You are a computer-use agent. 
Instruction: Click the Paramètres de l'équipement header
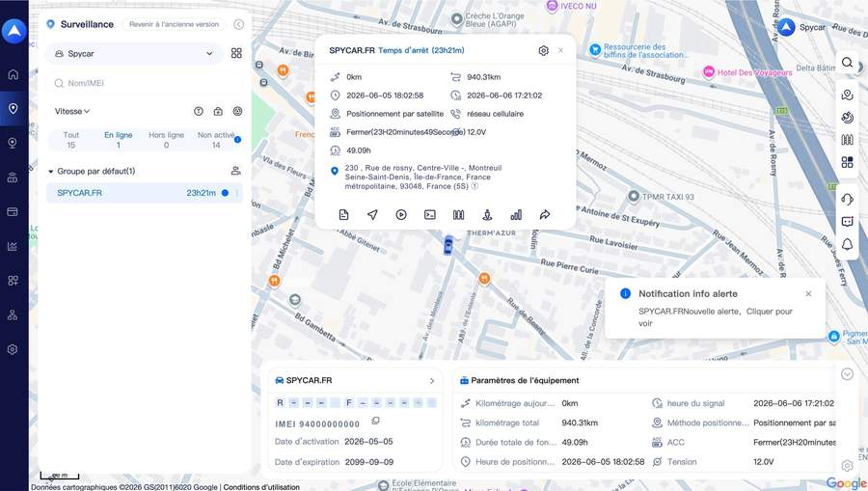pyautogui.click(x=525, y=381)
